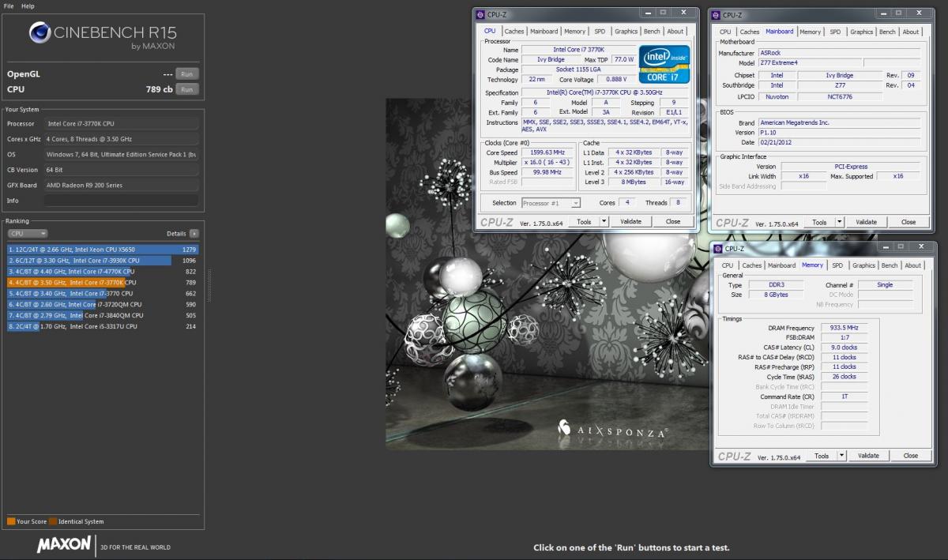Image resolution: width=948 pixels, height=560 pixels.
Task: Open the Ranking CPU dropdown
Action: [x=28, y=234]
